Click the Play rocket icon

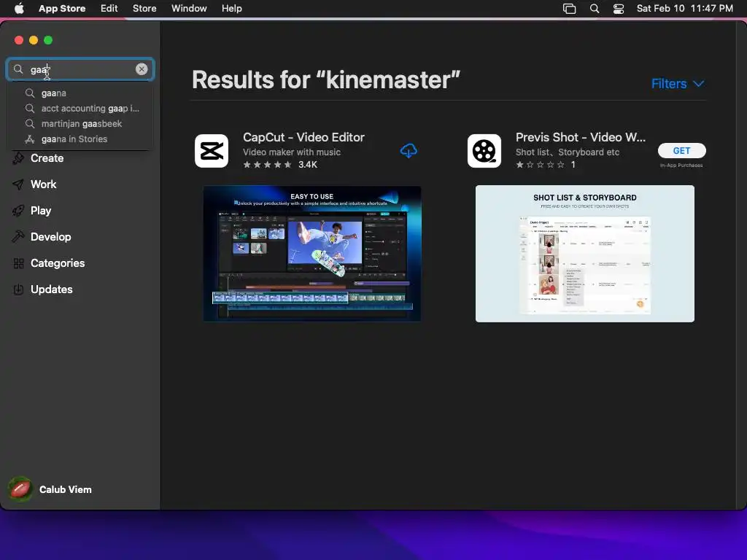click(18, 211)
